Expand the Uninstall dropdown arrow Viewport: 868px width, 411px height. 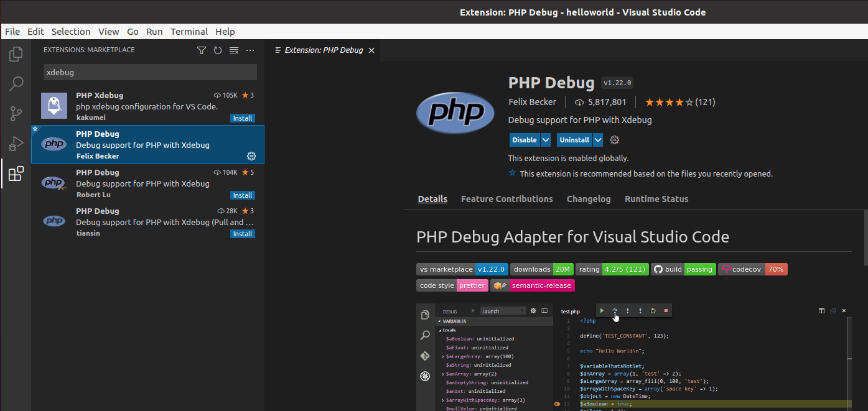coord(598,140)
